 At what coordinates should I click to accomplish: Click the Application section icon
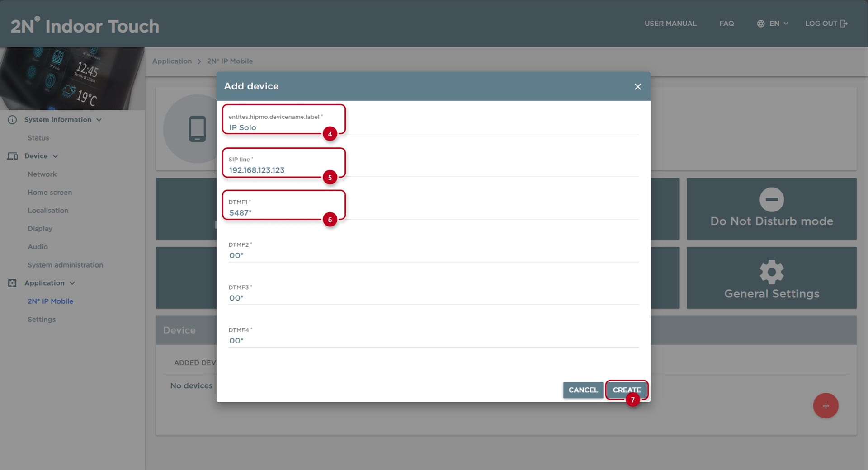12,283
